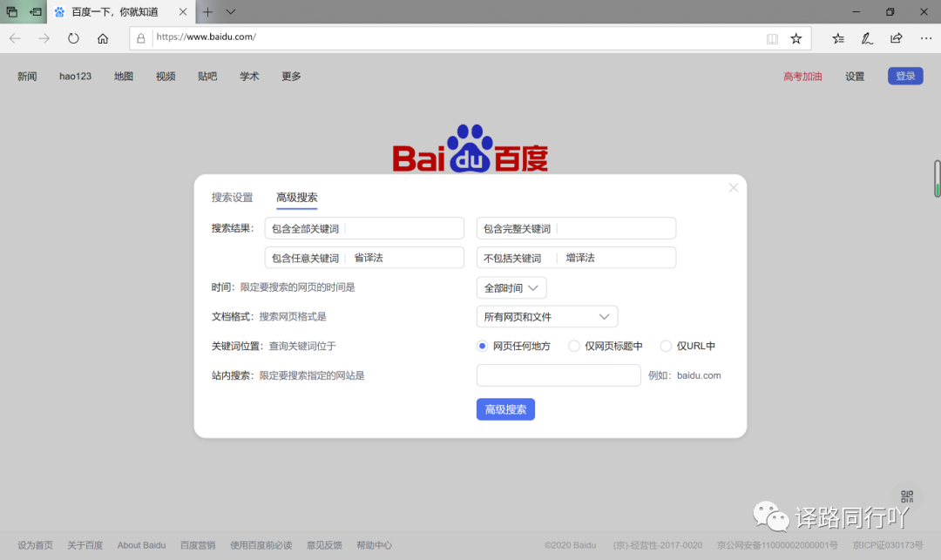This screenshot has height=560, width=941.
Task: Go to the browser home page icon
Action: point(103,38)
